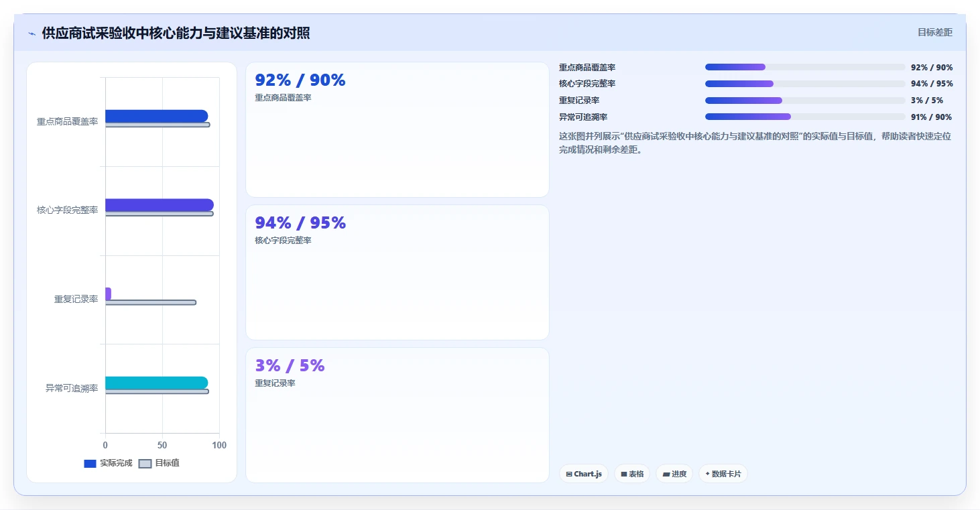Screen dimensions: 980x510
Task: Click the x-axis tick label 50
Action: (x=162, y=445)
